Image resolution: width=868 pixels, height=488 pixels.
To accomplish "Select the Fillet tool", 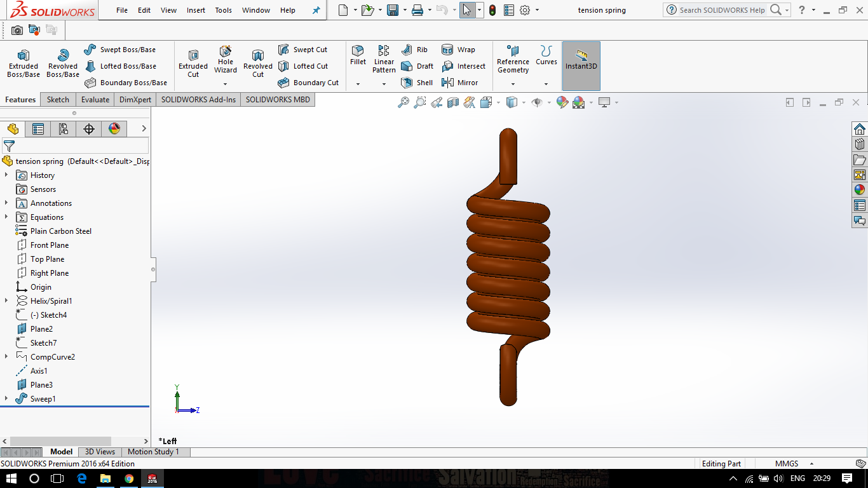I will (358, 55).
